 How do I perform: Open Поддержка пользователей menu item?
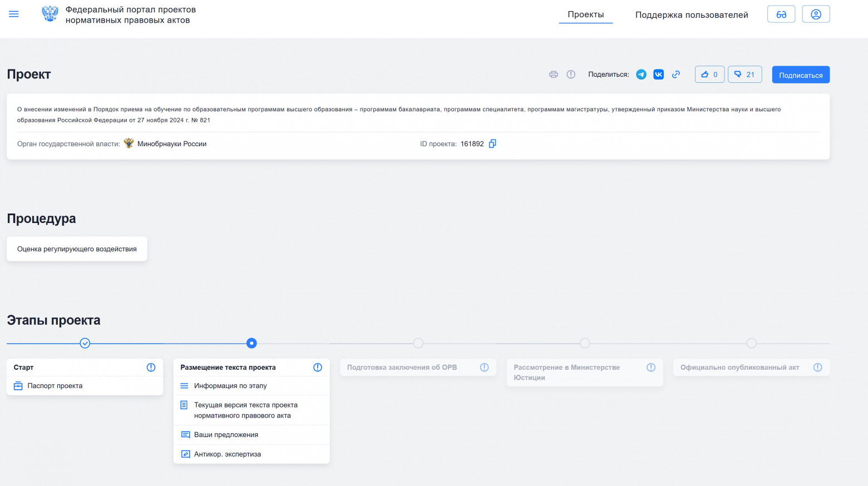(691, 15)
